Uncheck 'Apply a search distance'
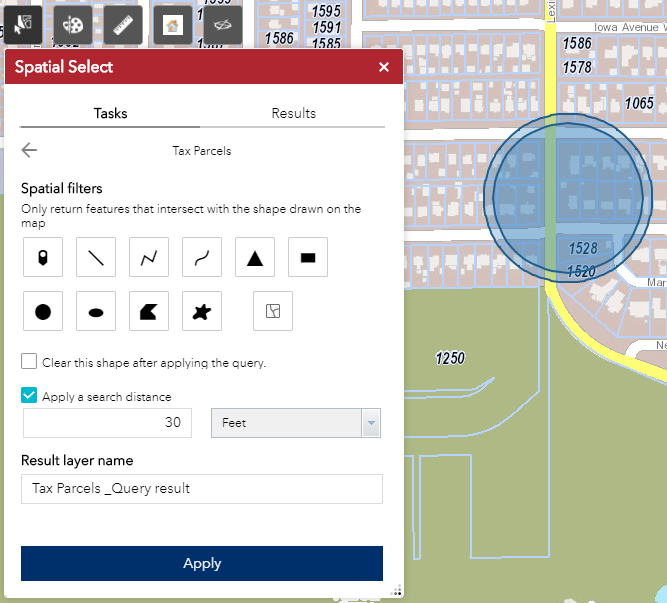Viewport: 667px width, 603px height. click(x=30, y=396)
